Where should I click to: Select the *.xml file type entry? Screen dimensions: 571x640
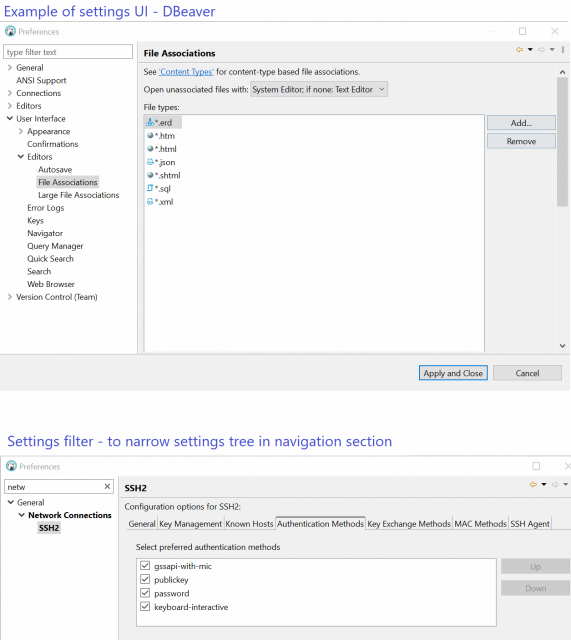160,202
